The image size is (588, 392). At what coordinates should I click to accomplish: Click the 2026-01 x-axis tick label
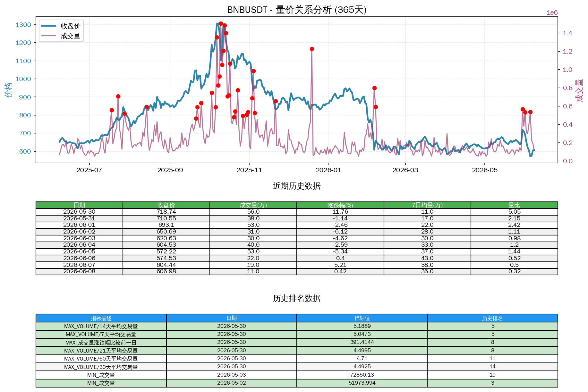click(x=328, y=170)
